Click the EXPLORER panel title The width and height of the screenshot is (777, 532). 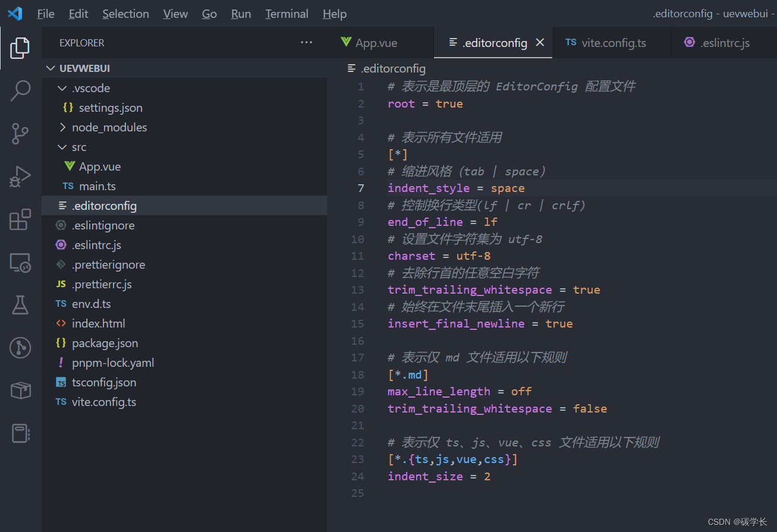(81, 43)
